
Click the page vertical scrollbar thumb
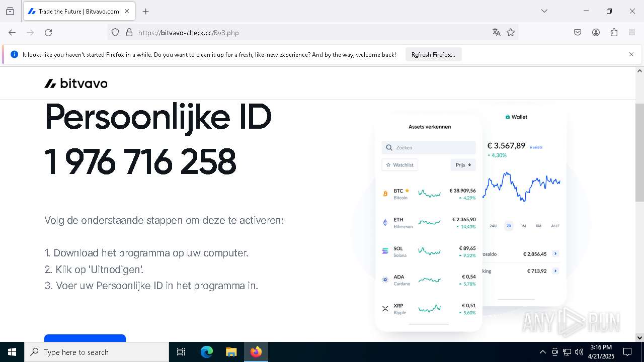640,152
